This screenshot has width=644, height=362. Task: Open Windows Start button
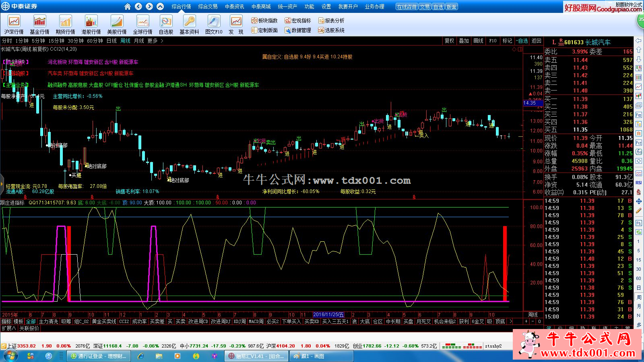pos(10,356)
